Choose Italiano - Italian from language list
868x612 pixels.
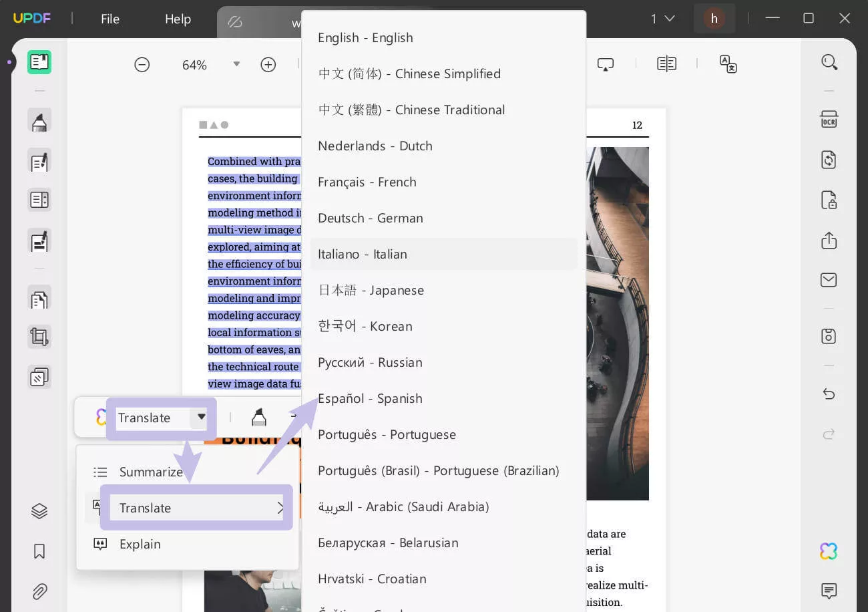coord(363,254)
